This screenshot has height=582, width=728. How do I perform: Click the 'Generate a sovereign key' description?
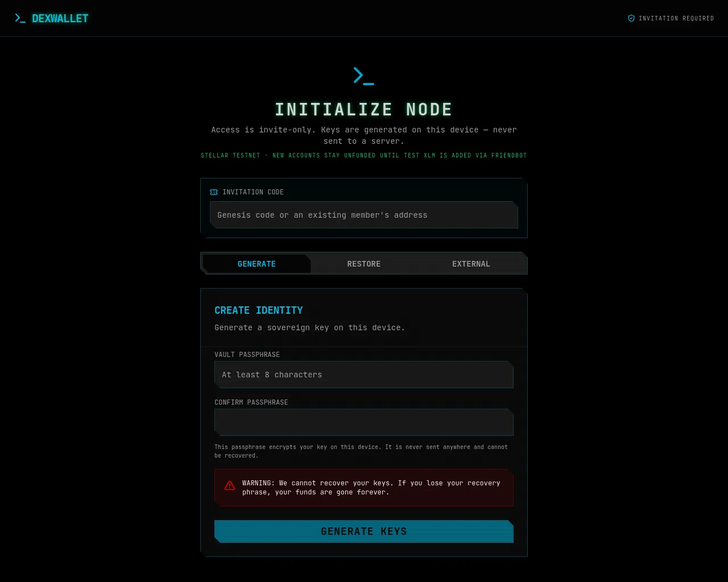click(x=310, y=327)
